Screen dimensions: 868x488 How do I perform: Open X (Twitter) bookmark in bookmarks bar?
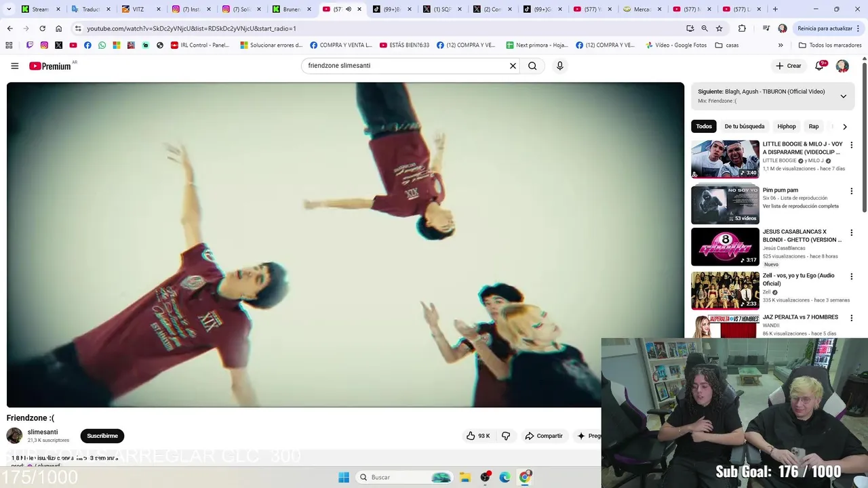click(x=59, y=45)
